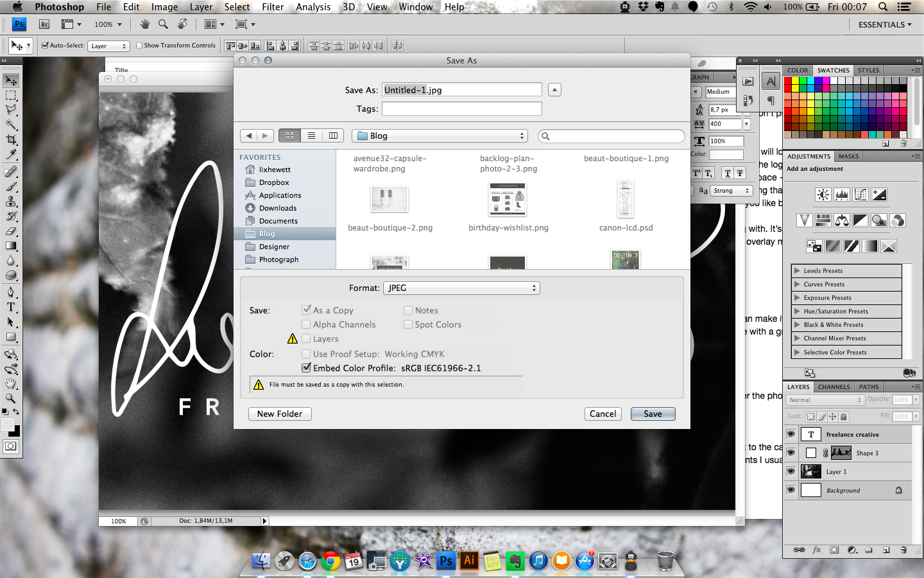Hide the Shape 3 layer
Image resolution: width=924 pixels, height=578 pixels.
(791, 453)
